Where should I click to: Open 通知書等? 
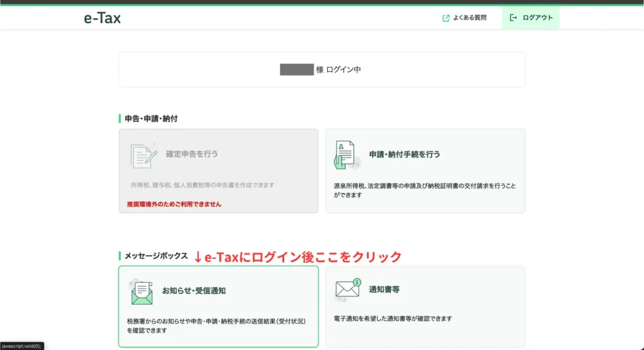[425, 307]
